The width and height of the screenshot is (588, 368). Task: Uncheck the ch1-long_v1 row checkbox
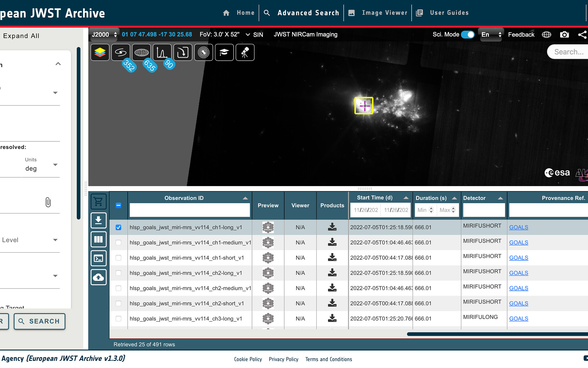[x=119, y=227]
